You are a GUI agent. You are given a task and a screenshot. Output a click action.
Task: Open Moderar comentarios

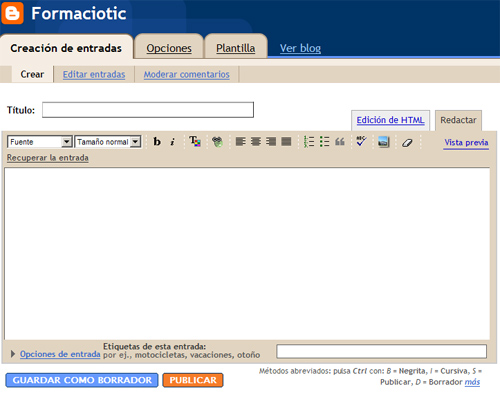pos(187,74)
